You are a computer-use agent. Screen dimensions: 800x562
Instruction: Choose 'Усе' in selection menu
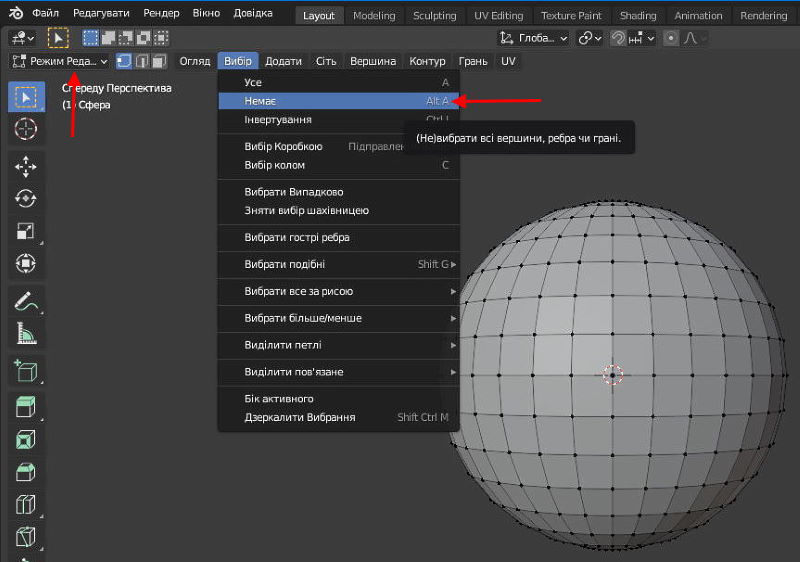pos(339,83)
